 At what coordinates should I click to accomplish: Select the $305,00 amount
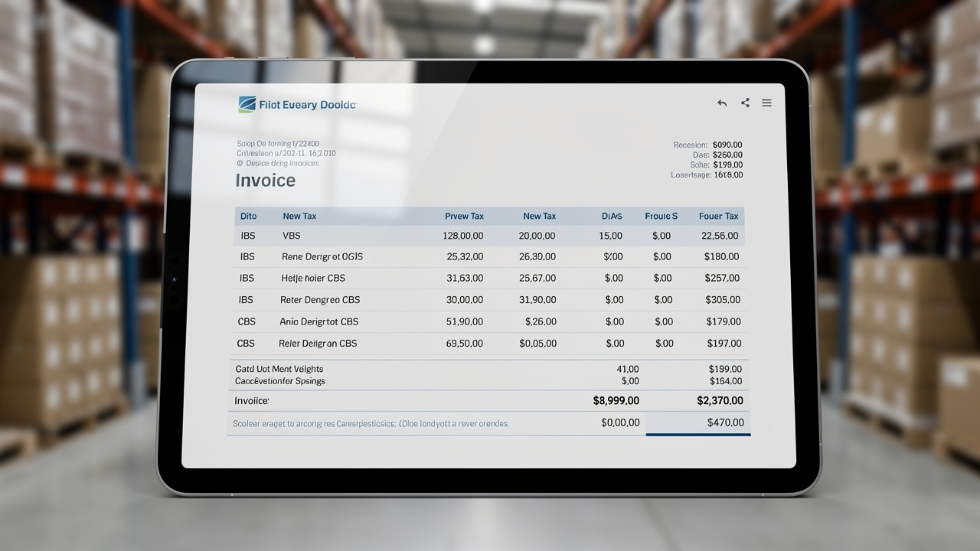[x=723, y=300]
